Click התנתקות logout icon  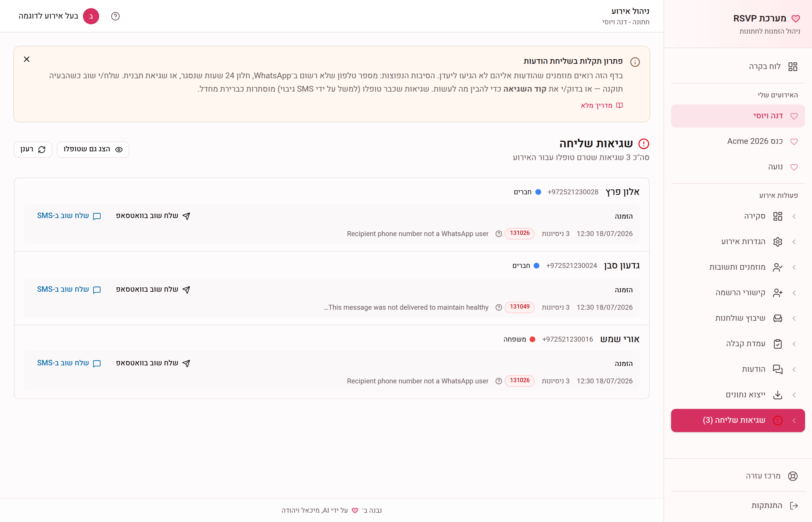[794, 506]
